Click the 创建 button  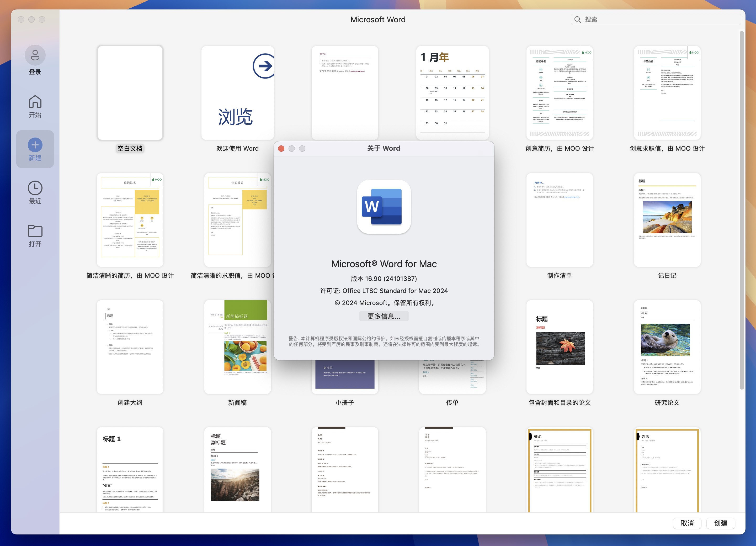721,523
